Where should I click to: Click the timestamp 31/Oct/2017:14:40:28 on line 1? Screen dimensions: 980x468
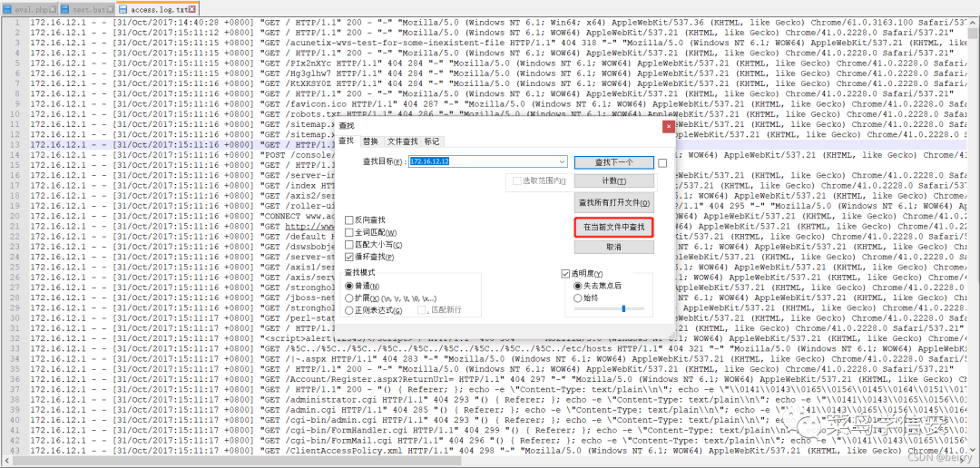point(168,23)
